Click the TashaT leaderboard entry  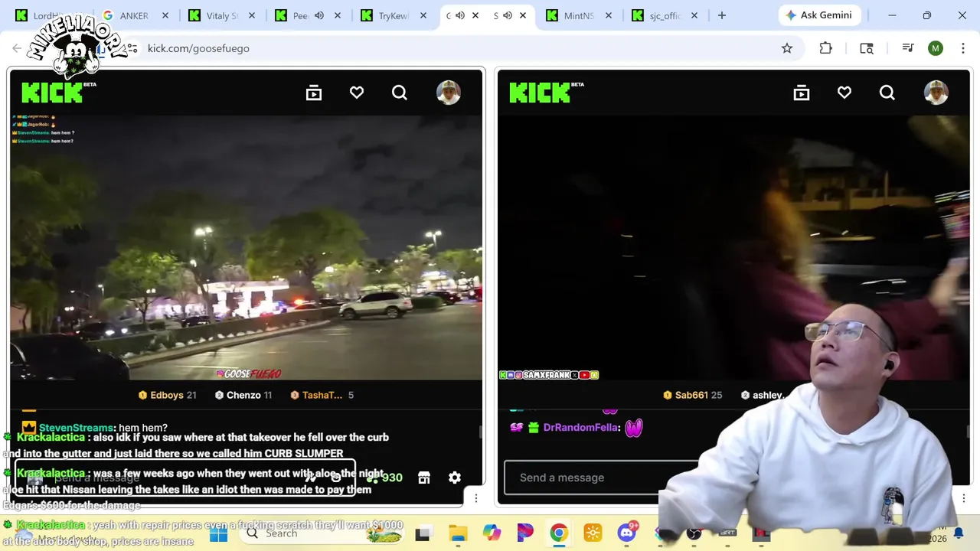click(322, 395)
